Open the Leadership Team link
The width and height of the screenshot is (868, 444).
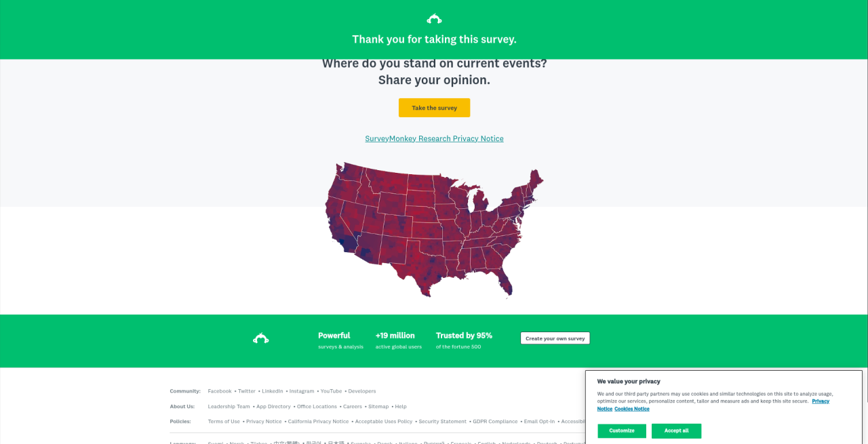(x=229, y=407)
